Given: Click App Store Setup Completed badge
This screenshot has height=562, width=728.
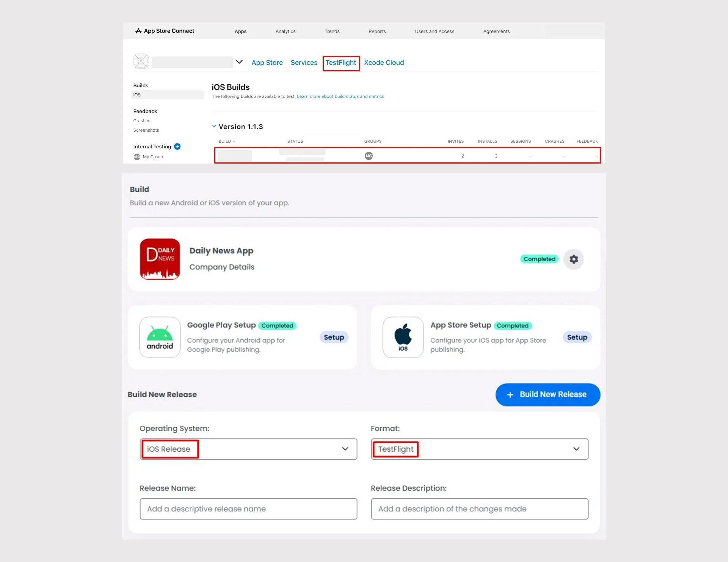Looking at the screenshot, I should point(513,326).
